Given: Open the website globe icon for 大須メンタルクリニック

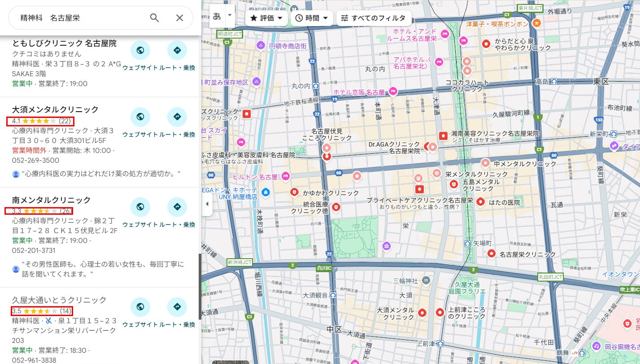Looking at the screenshot, I should pos(140,117).
